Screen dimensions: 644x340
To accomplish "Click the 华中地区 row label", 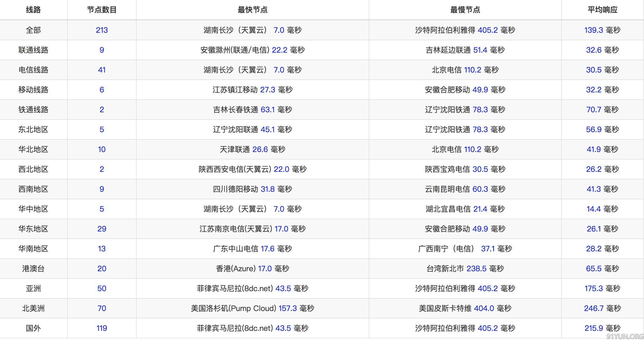I will click(x=33, y=209).
